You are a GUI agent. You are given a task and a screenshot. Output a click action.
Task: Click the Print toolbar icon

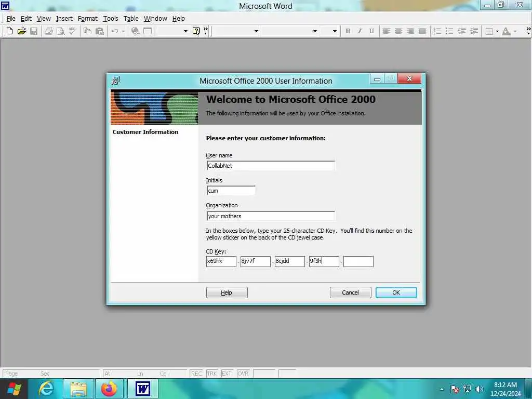tap(49, 31)
